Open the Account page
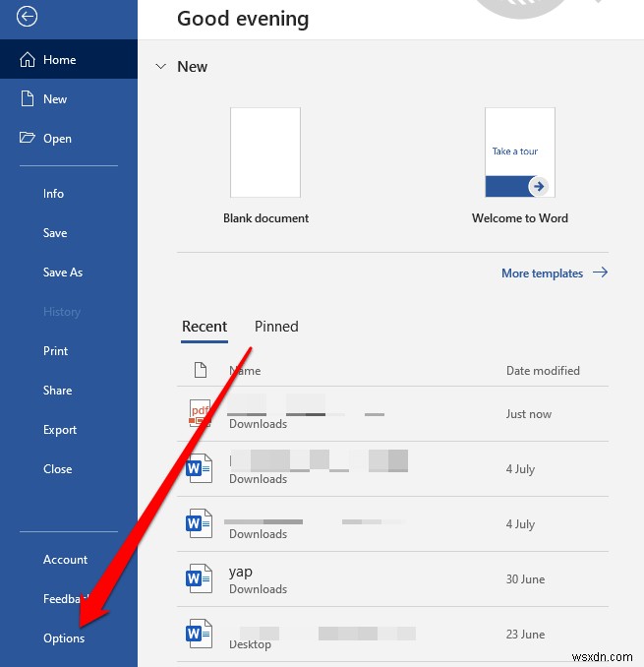 66,560
